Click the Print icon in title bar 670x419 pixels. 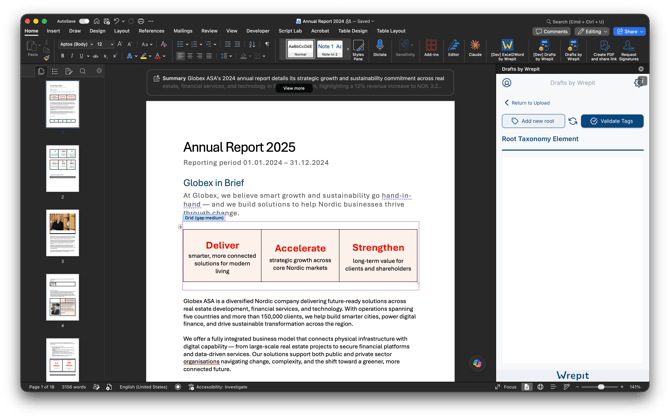(x=141, y=21)
